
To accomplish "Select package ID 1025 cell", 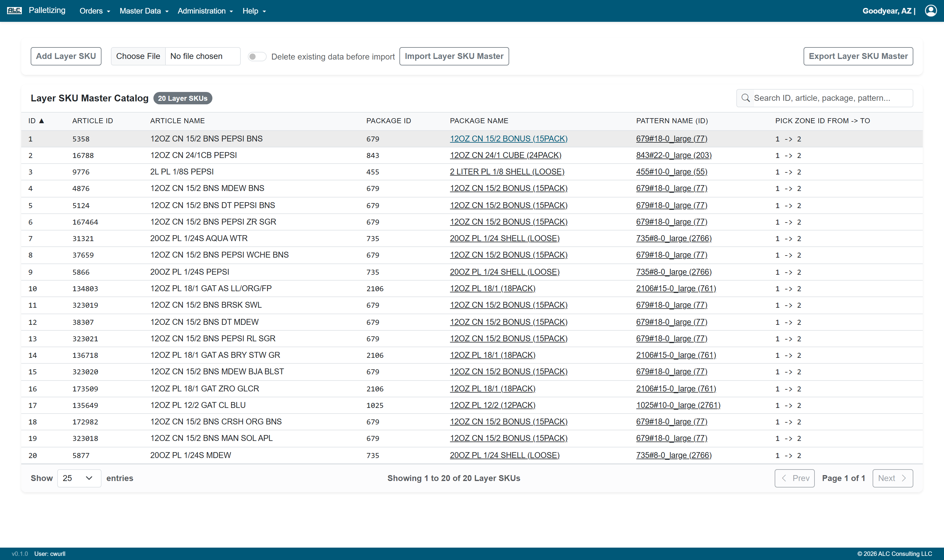I will [x=375, y=405].
